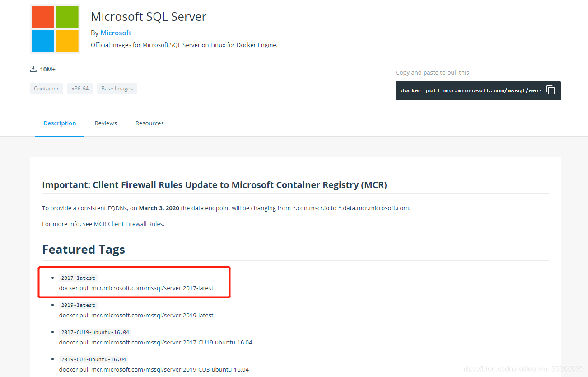Click the Official images description text

click(184, 45)
